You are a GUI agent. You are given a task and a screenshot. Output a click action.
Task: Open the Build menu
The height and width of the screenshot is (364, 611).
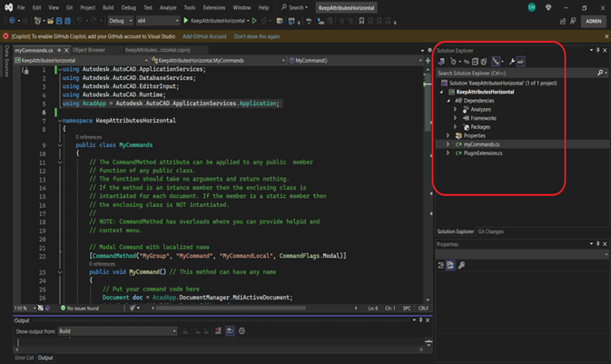tap(108, 7)
